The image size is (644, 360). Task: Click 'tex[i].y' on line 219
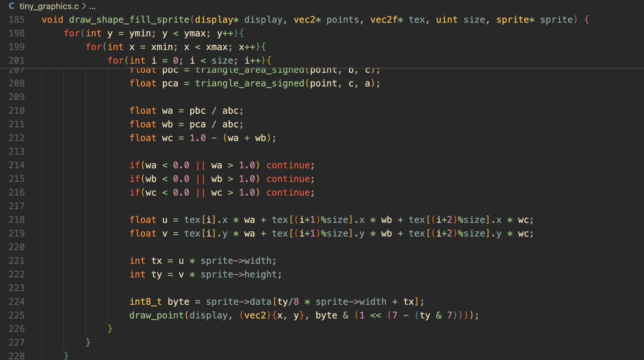pyautogui.click(x=206, y=233)
